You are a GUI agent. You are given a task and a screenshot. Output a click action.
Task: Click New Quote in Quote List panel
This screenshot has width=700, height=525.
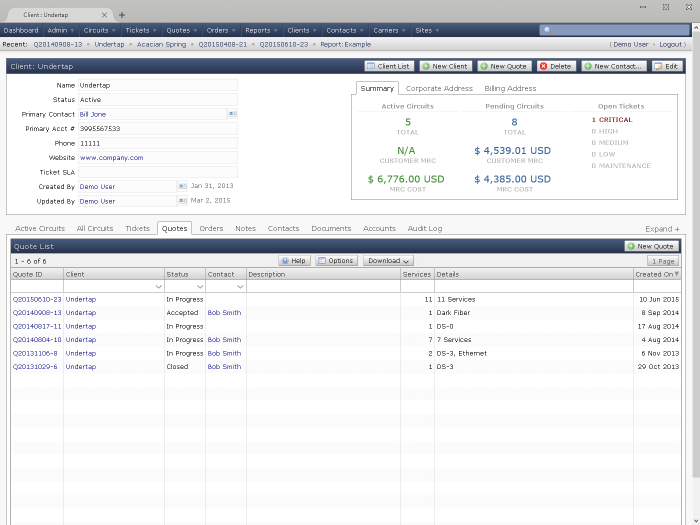(651, 246)
